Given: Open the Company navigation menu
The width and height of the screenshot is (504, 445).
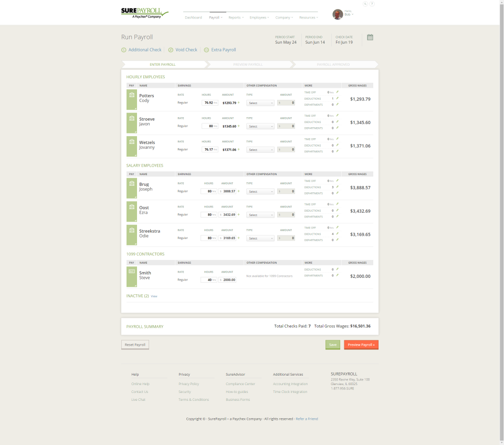Looking at the screenshot, I should [x=284, y=18].
